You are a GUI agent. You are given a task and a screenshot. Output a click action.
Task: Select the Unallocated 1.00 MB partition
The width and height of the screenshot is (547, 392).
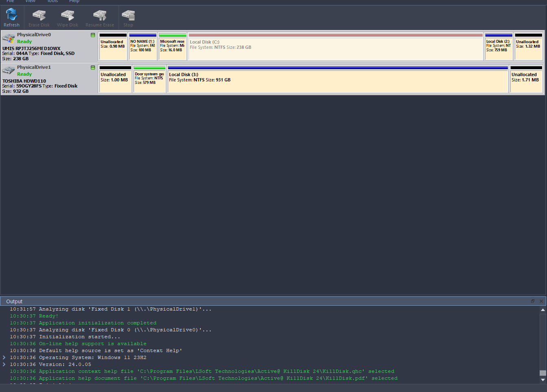click(115, 79)
